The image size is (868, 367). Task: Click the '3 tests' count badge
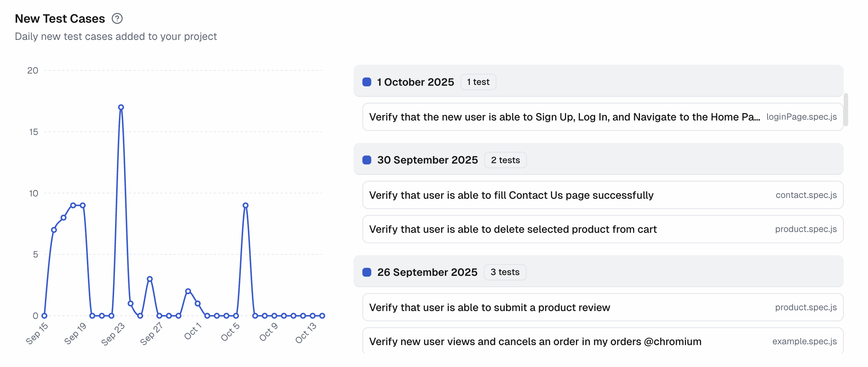click(505, 272)
